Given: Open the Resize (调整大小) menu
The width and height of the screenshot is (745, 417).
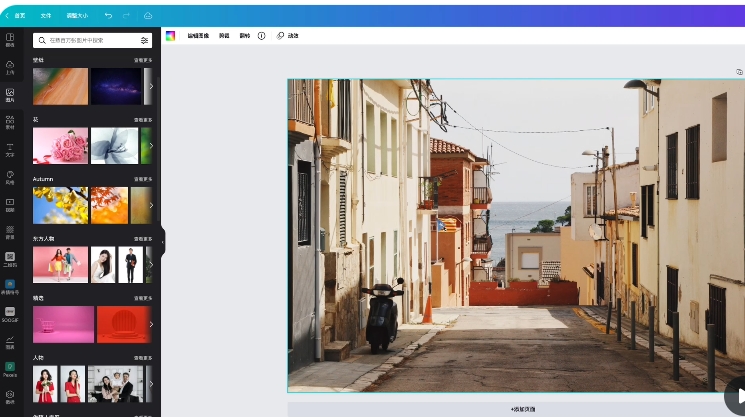Looking at the screenshot, I should 77,16.
